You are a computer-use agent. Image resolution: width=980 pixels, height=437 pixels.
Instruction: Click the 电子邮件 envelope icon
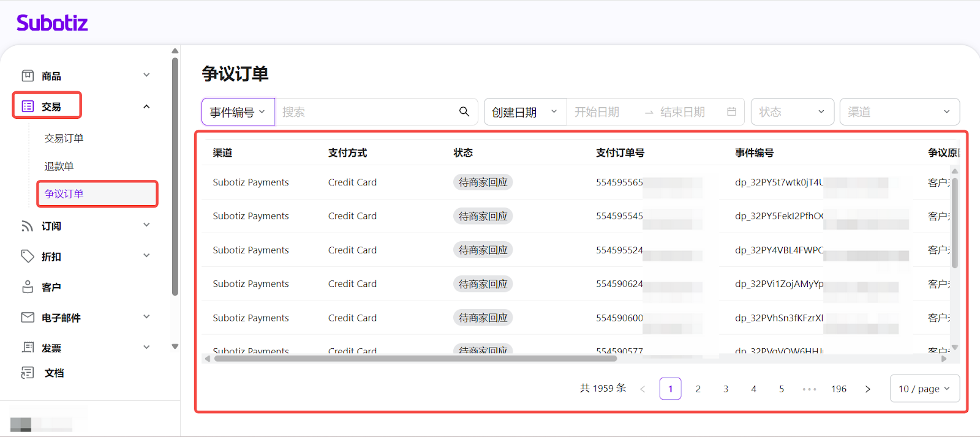28,317
